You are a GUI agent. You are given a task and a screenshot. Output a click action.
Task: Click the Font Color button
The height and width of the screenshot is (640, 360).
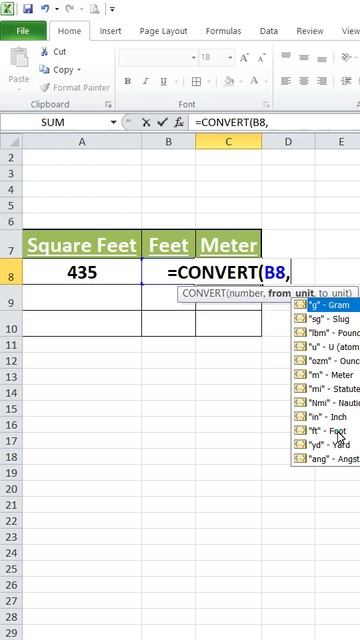(255, 81)
